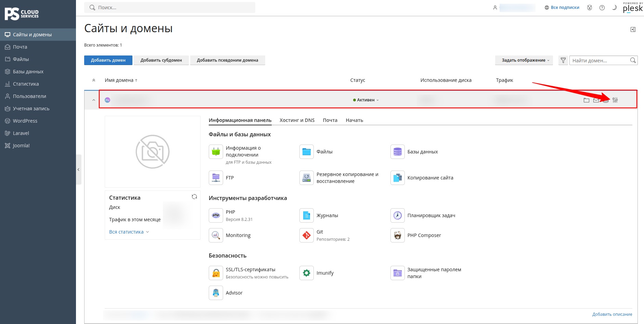Select Websites and Domains in the sidebar

click(x=38, y=35)
